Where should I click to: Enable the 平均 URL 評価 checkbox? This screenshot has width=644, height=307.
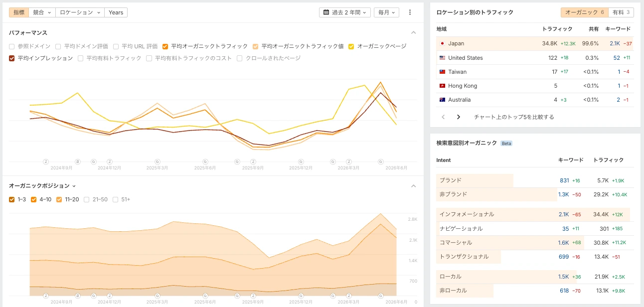click(116, 46)
